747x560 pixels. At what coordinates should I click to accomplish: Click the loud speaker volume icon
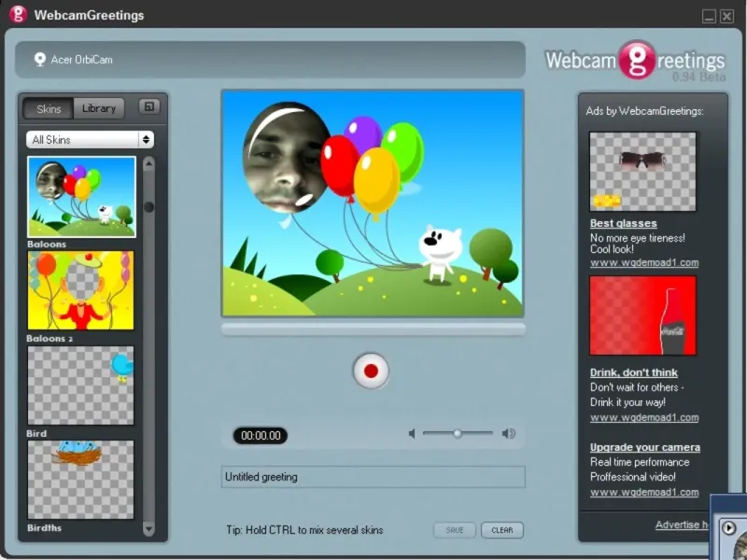point(508,433)
